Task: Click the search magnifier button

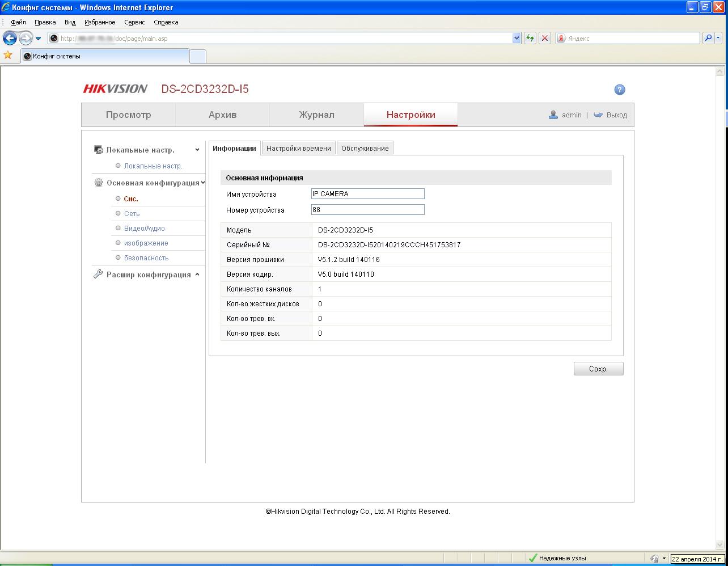Action: (x=708, y=38)
